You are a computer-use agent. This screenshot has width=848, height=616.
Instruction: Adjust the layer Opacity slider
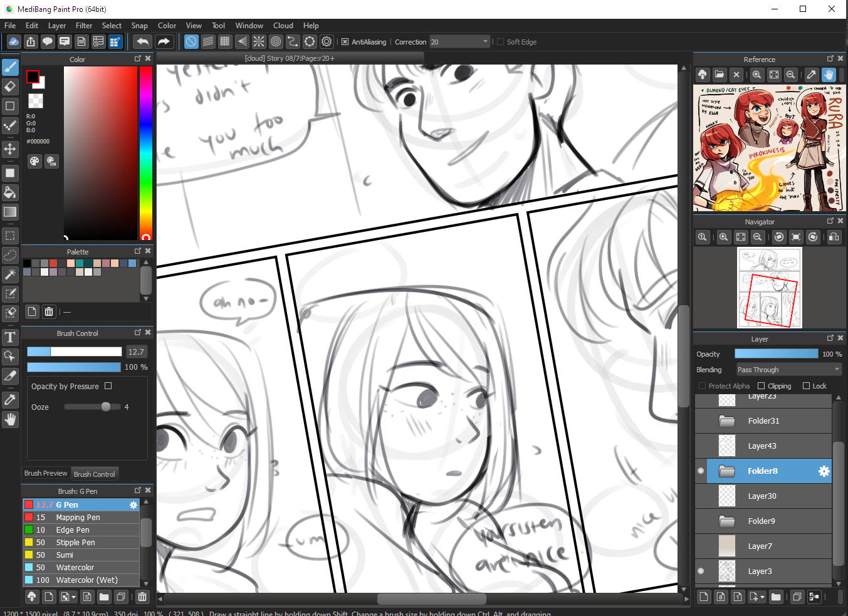pos(776,354)
